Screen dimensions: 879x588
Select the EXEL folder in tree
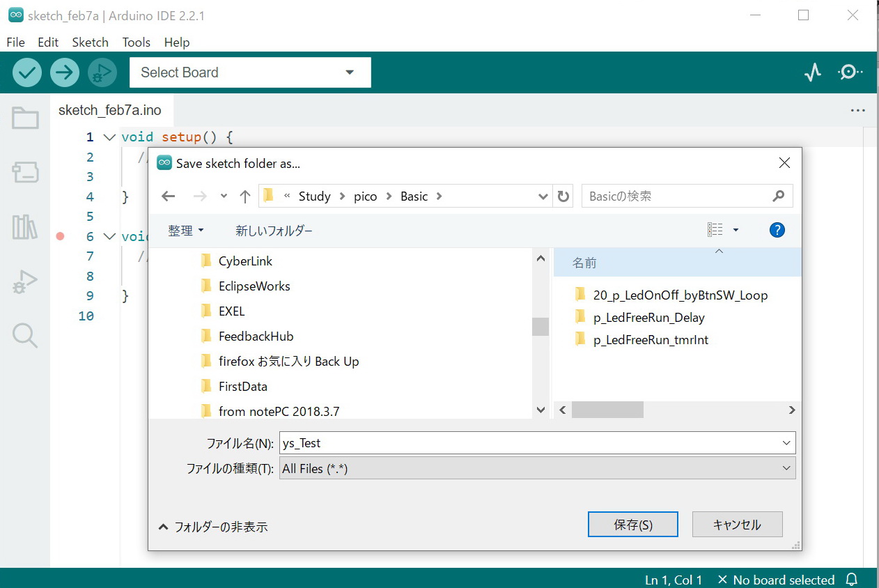coord(222,311)
